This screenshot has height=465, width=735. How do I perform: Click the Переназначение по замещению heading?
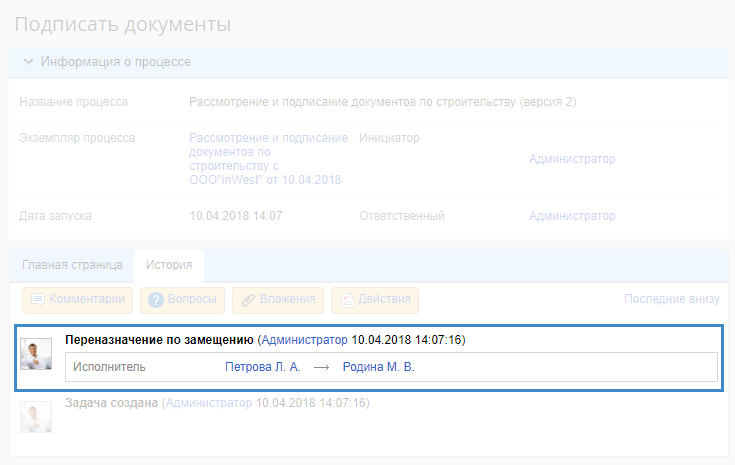tap(159, 340)
